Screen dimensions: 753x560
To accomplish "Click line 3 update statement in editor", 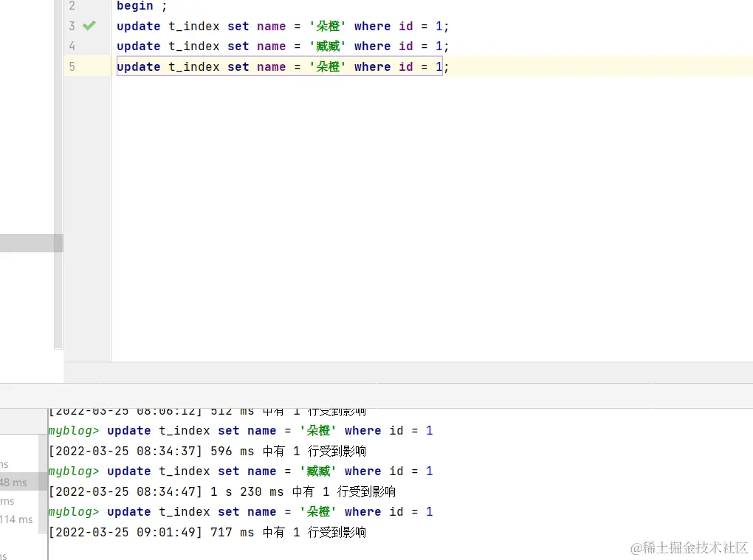I will [282, 27].
